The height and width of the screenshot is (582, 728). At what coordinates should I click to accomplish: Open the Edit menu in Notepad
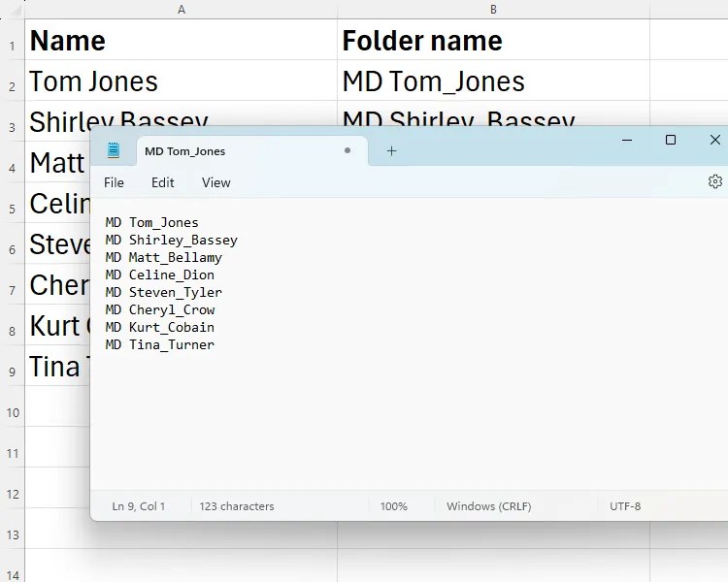coord(162,182)
